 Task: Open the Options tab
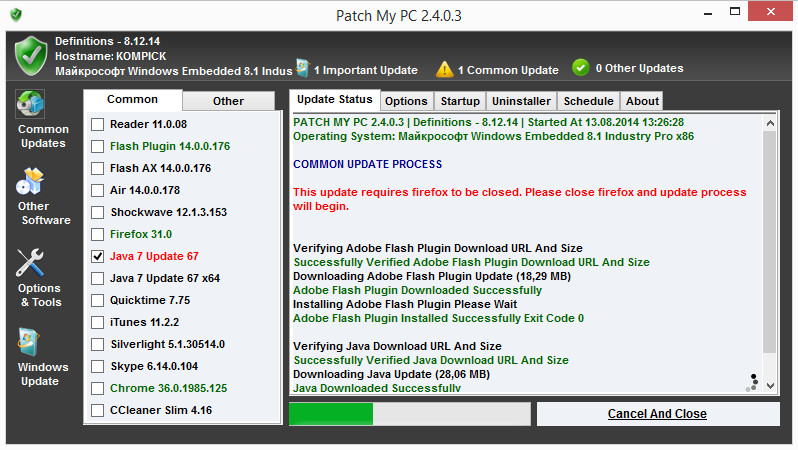(x=406, y=101)
